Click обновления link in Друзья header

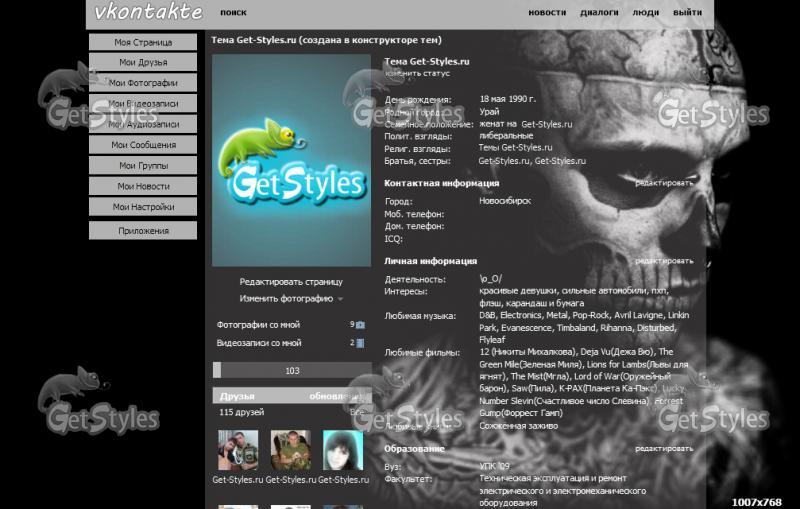click(337, 396)
